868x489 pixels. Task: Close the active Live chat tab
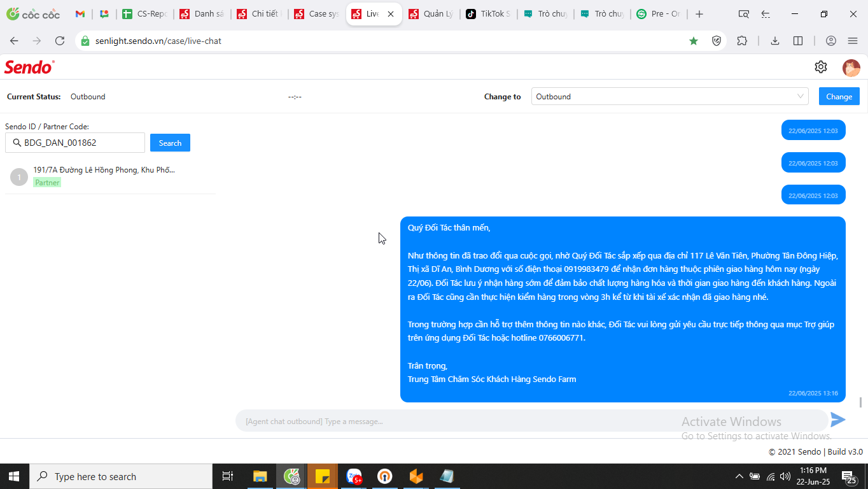pos(391,14)
